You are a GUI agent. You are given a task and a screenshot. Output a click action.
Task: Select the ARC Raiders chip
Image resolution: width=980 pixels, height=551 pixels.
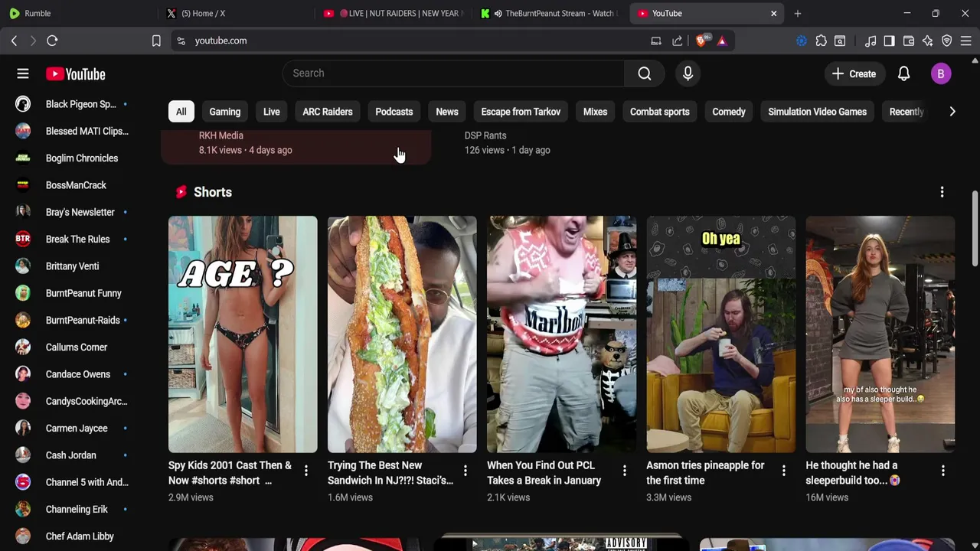[x=328, y=112]
